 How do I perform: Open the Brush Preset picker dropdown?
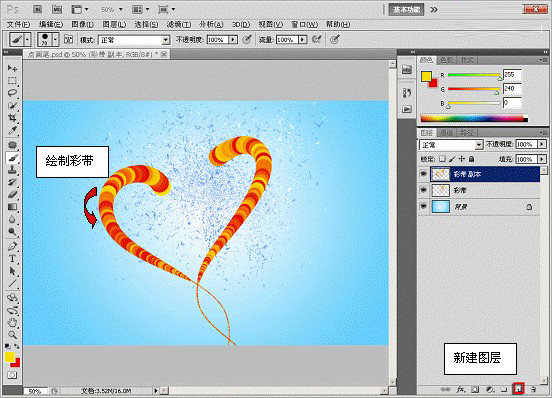pos(55,39)
